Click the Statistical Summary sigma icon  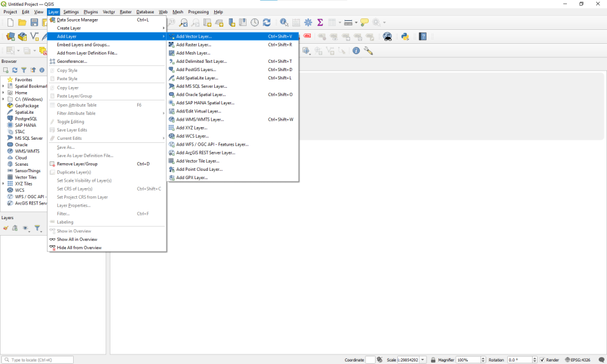[x=320, y=22]
